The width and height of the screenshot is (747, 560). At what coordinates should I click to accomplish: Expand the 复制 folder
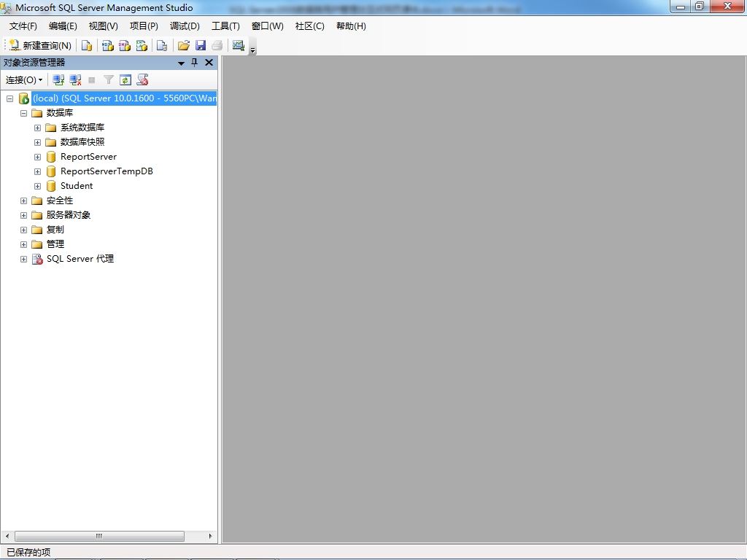23,230
